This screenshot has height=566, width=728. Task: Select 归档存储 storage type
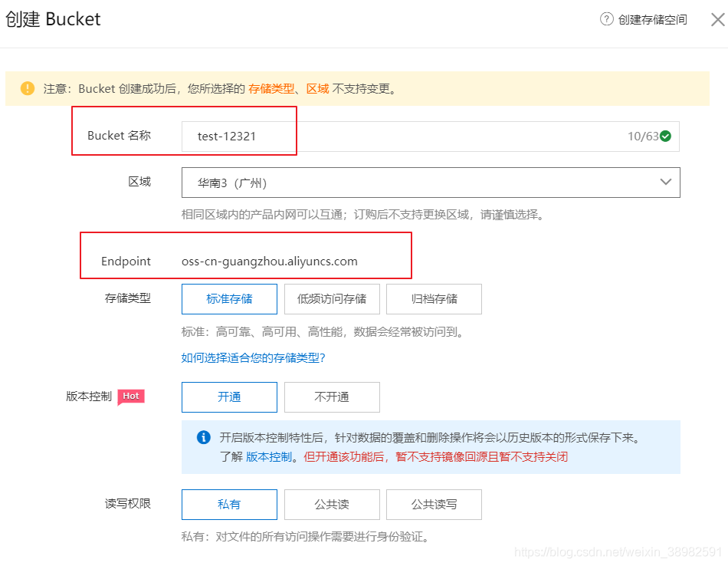click(434, 299)
